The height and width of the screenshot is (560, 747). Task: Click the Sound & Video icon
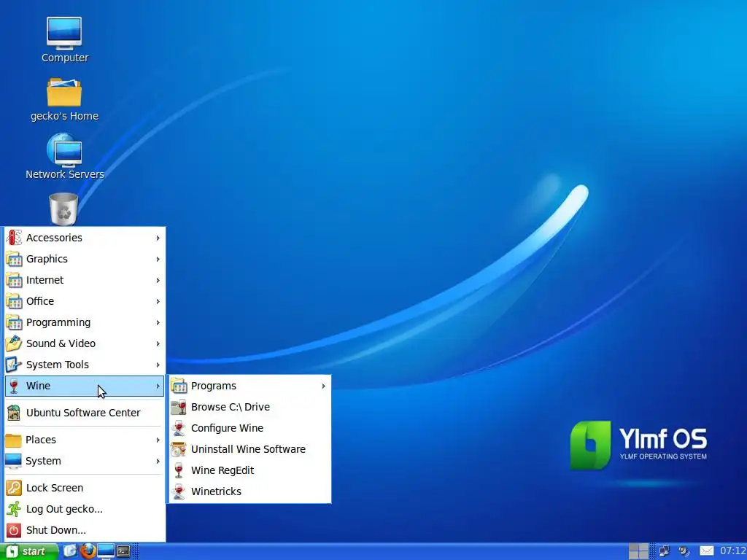click(x=14, y=343)
